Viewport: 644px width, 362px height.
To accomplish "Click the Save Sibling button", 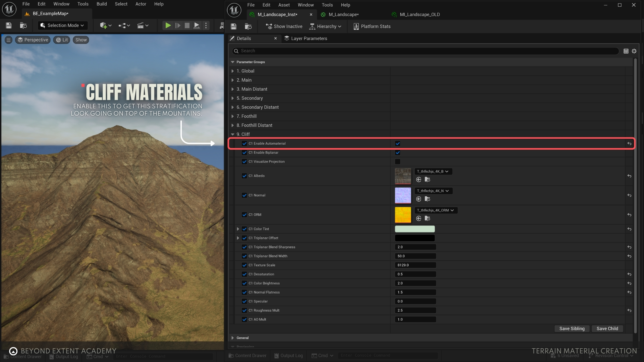I will tap(572, 328).
